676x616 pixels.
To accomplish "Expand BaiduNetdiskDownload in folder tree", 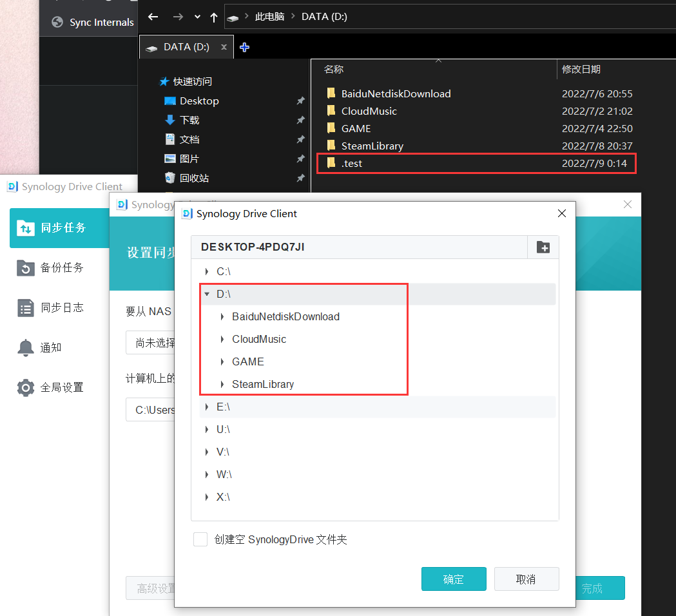I will point(222,317).
